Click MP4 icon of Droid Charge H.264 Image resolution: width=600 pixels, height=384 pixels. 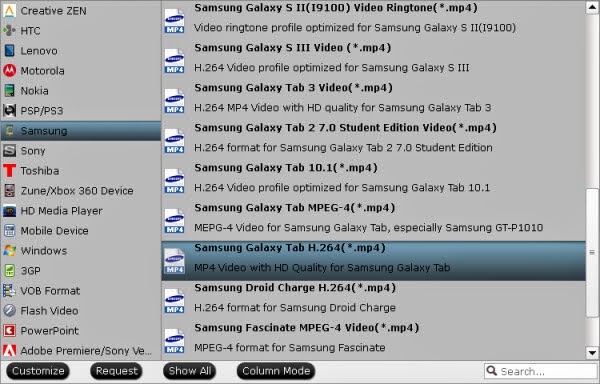(174, 301)
